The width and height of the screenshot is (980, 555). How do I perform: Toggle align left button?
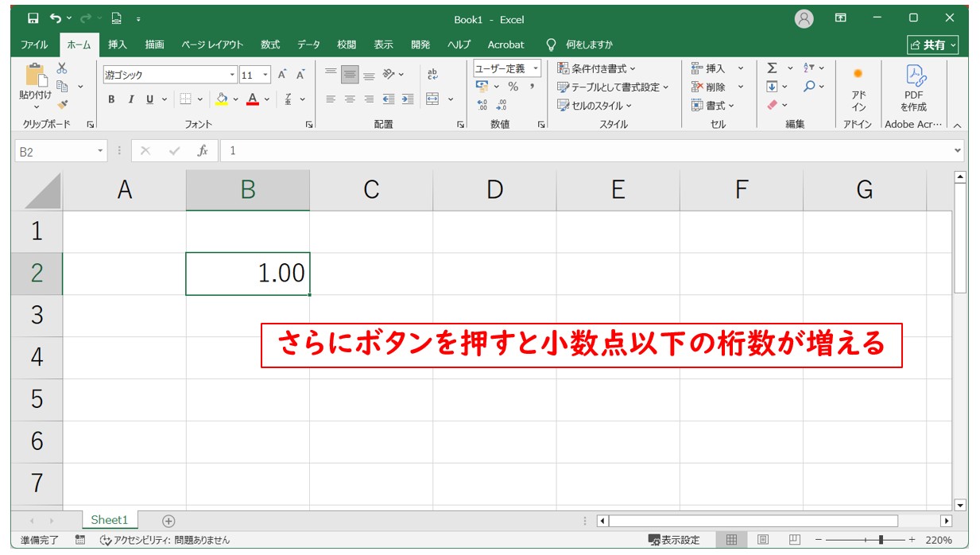[x=331, y=99]
